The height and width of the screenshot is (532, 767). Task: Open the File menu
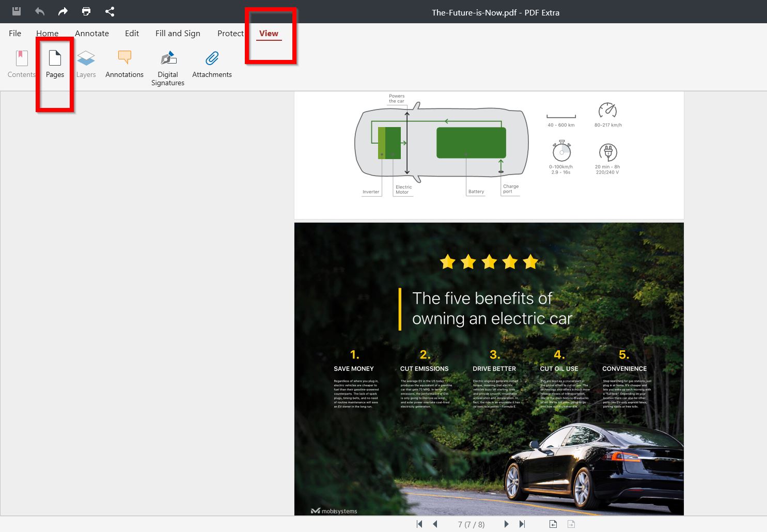coord(15,33)
